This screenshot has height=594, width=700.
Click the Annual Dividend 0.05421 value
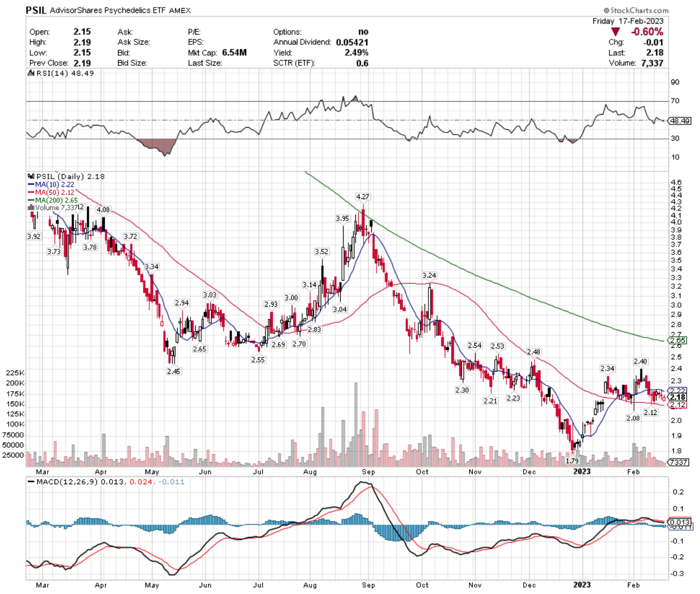pyautogui.click(x=352, y=42)
